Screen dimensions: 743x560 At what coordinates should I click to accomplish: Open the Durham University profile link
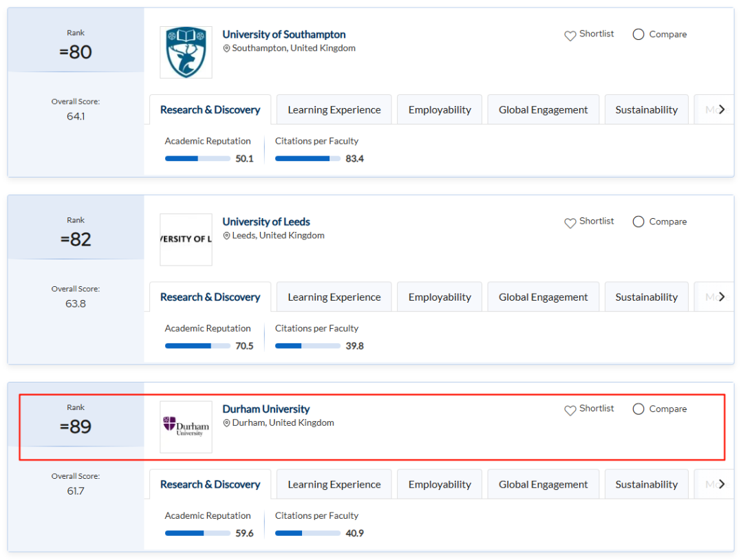point(266,409)
